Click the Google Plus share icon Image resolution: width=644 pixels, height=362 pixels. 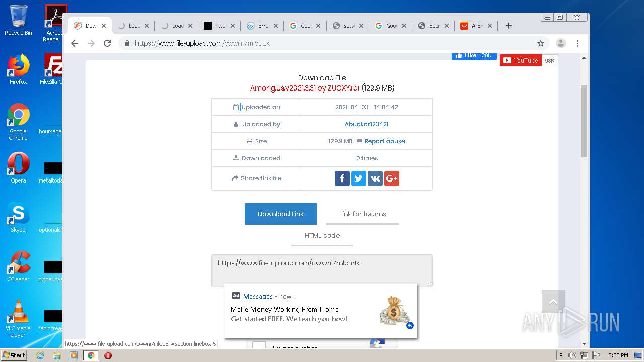point(392,178)
